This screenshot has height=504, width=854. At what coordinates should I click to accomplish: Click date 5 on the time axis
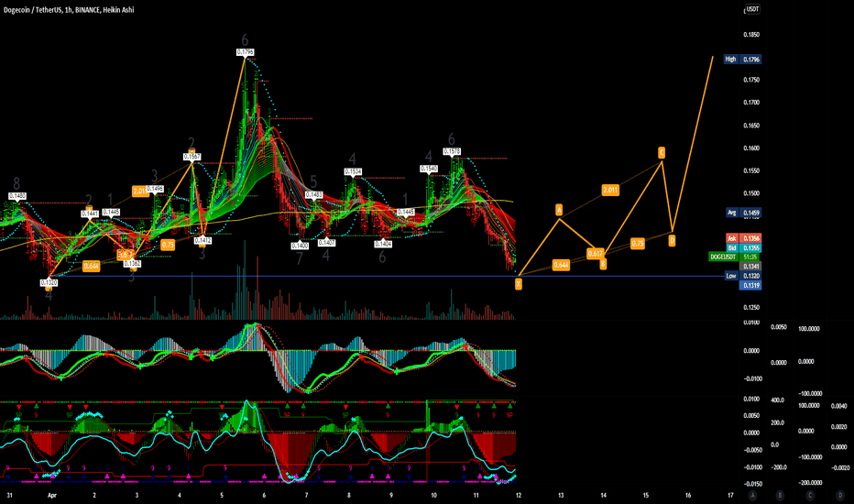click(x=222, y=495)
